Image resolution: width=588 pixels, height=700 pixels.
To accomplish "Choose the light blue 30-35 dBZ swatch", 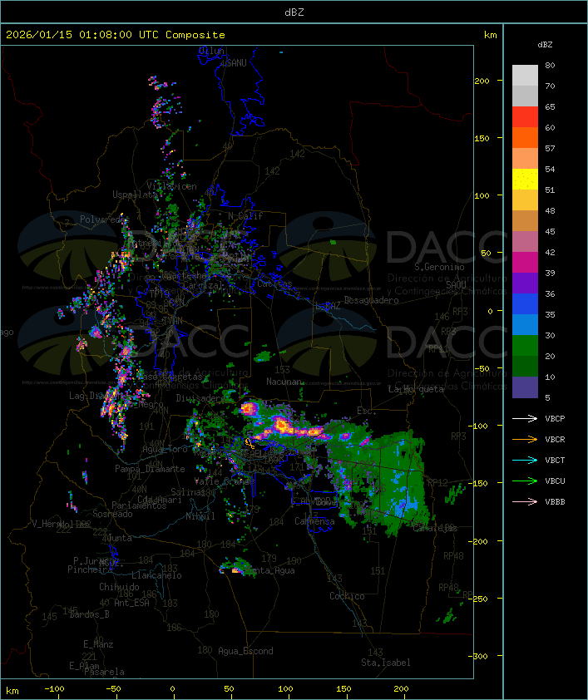I will (525, 325).
